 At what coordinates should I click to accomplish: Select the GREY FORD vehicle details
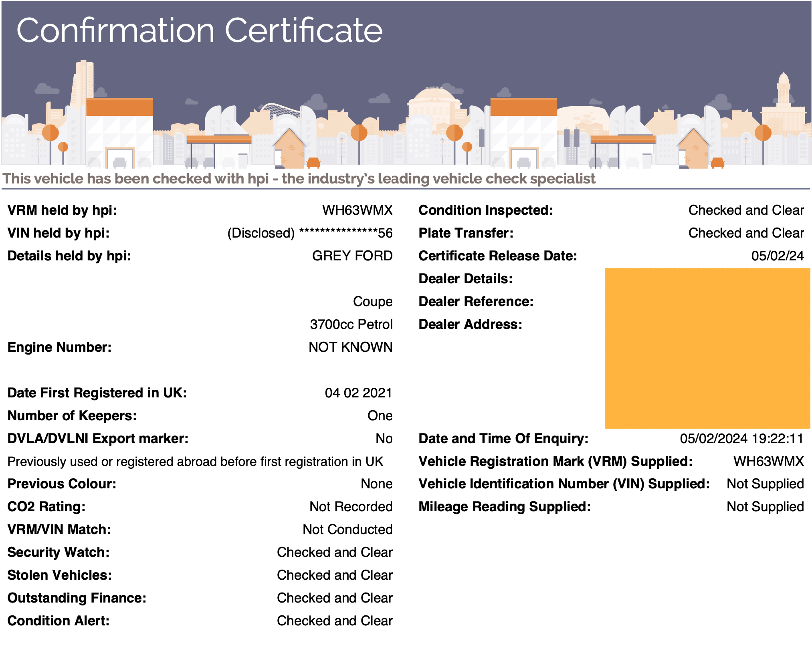[x=352, y=256]
